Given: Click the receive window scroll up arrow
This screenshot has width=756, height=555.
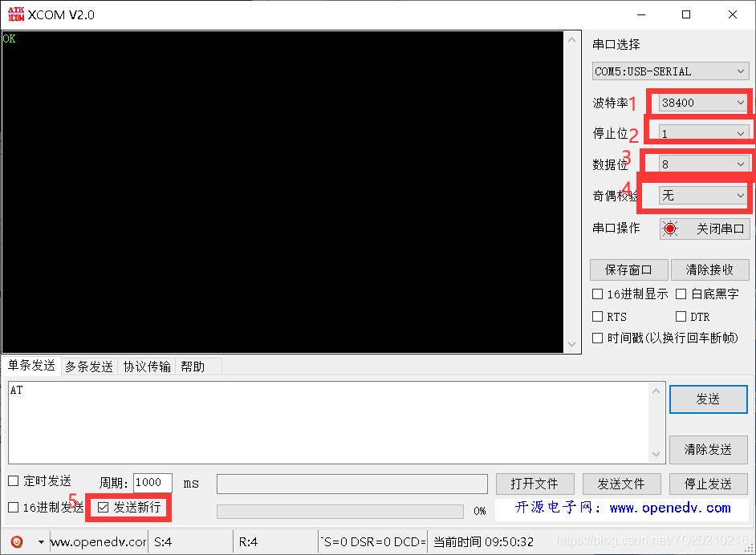Looking at the screenshot, I should 572,40.
